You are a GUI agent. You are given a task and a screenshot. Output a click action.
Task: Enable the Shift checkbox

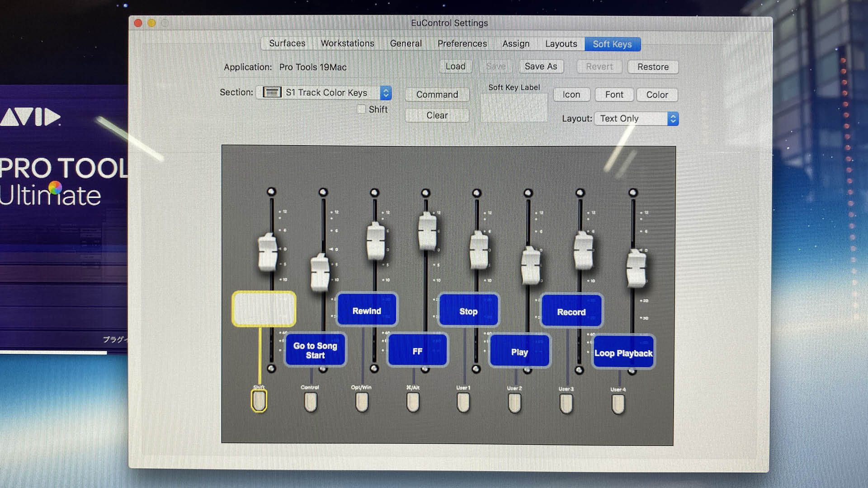point(361,109)
